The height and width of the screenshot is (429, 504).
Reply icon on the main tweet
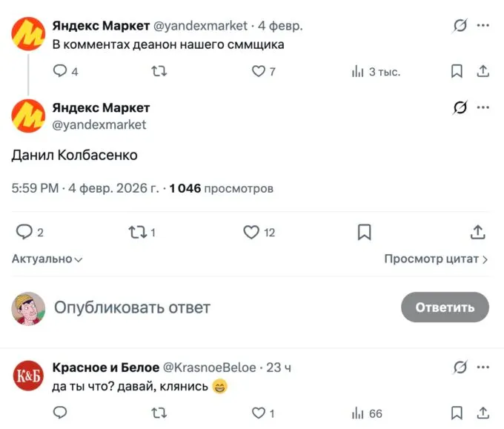click(24, 233)
